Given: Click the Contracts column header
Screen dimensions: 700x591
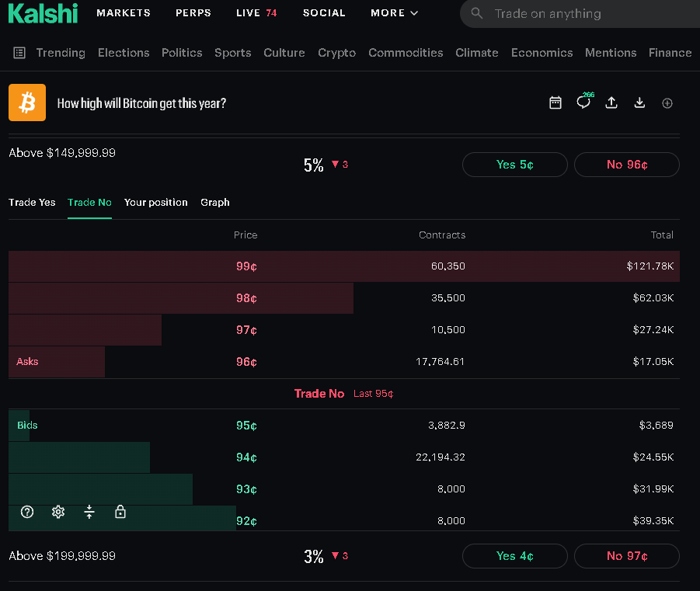Looking at the screenshot, I should click(x=442, y=235).
